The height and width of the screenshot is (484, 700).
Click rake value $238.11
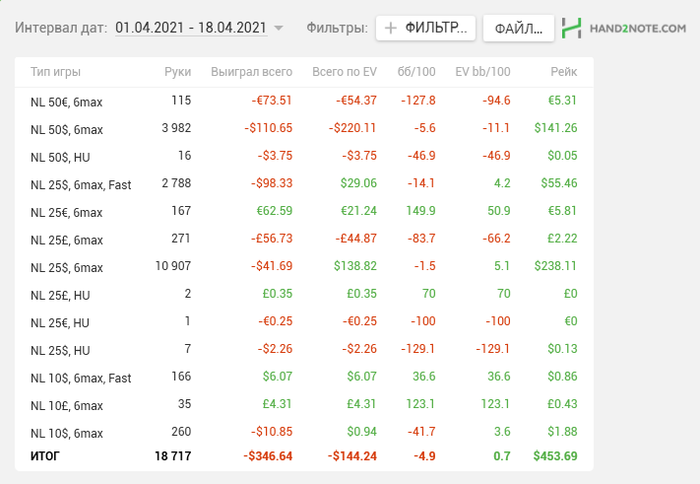click(x=555, y=266)
